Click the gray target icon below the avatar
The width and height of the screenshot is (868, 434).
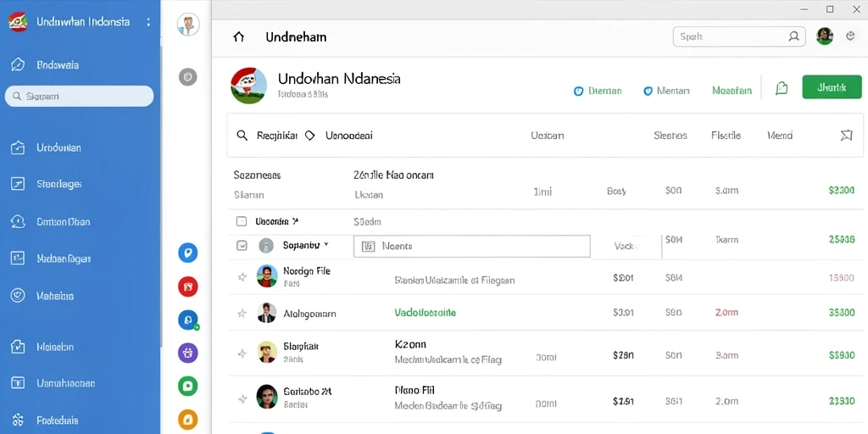(x=188, y=77)
